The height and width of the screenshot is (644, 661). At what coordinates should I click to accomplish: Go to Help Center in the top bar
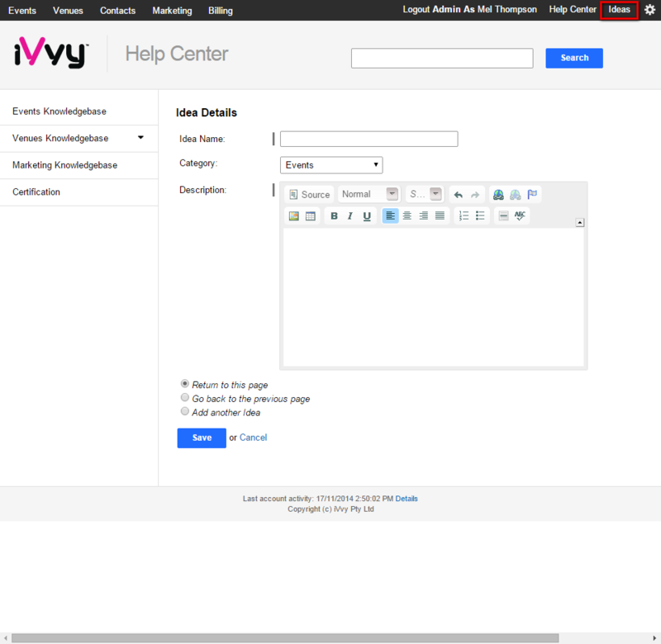pyautogui.click(x=573, y=9)
